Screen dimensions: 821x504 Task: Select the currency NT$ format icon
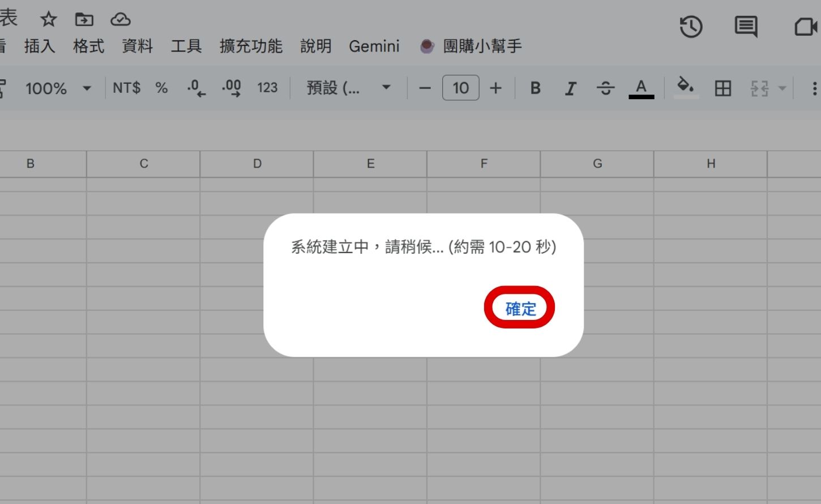pos(127,88)
